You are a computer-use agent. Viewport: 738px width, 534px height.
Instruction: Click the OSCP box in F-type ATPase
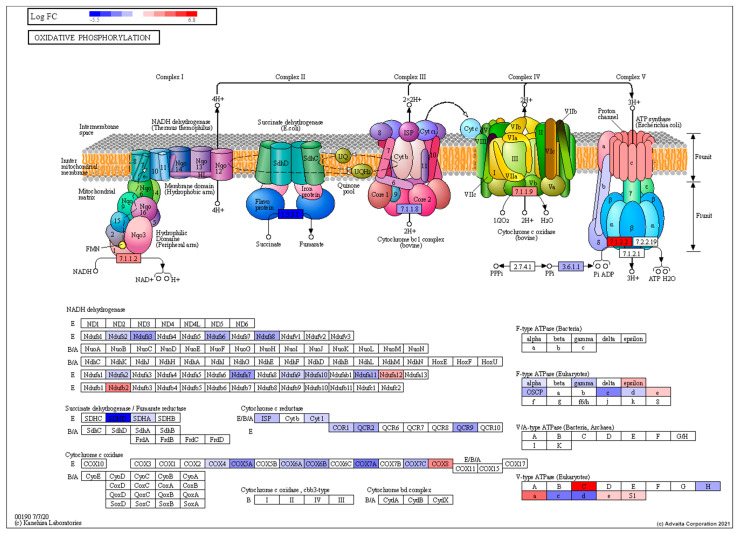click(535, 392)
